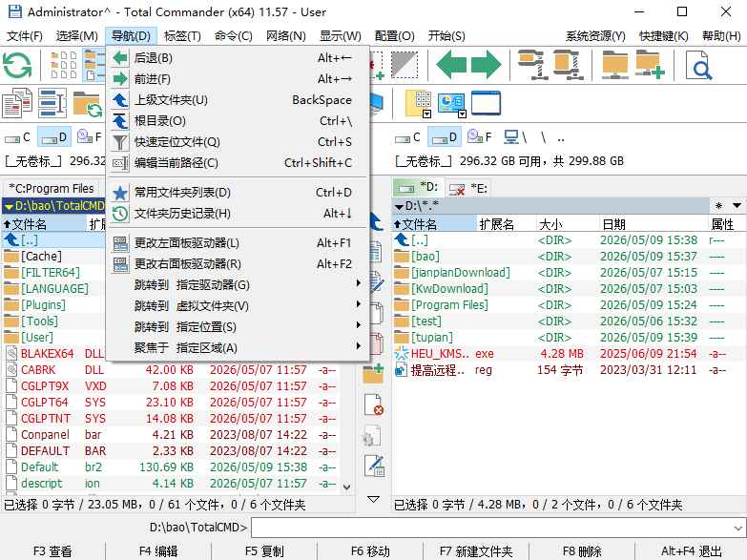Viewport: 747px width, 560px height.
Task: Sort right panel by 大小 column
Action: click(x=566, y=224)
